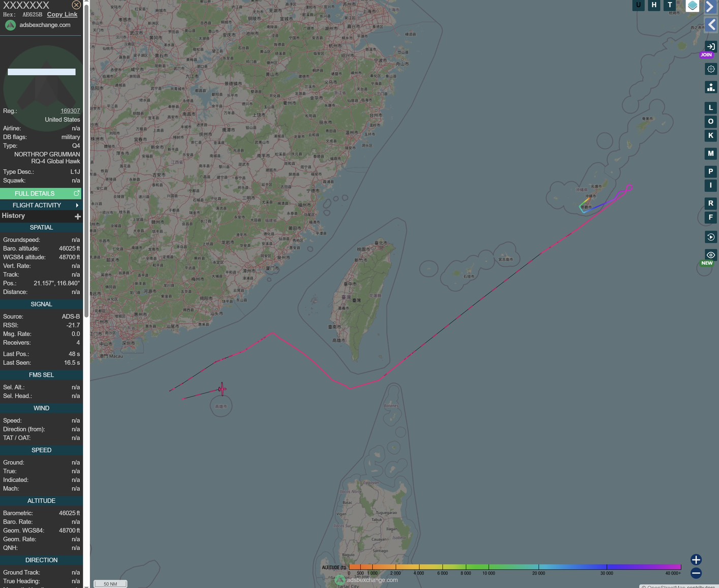Viewport: 719px width, 588px height.
Task: Open the statistics chart icon
Action: point(710,87)
